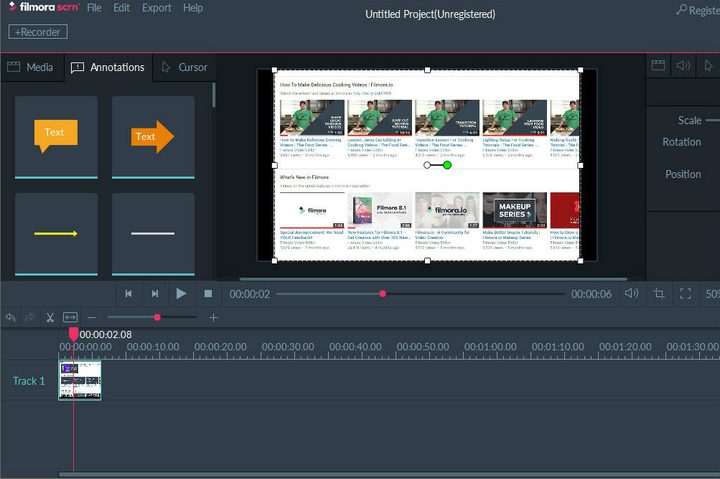This screenshot has height=479, width=720.
Task: Play the preview video
Action: click(181, 293)
